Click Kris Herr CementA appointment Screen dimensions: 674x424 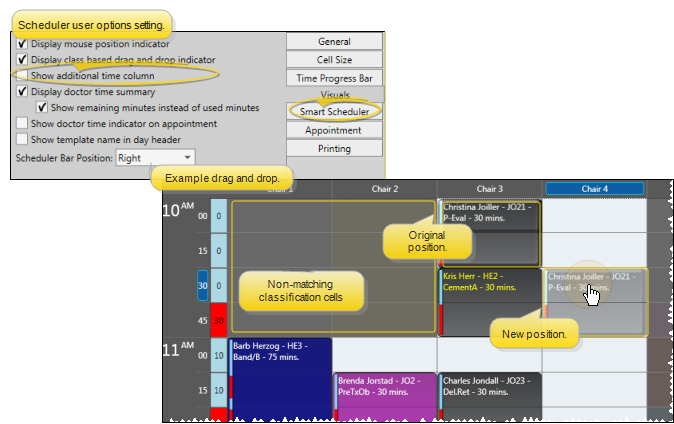(x=490, y=302)
